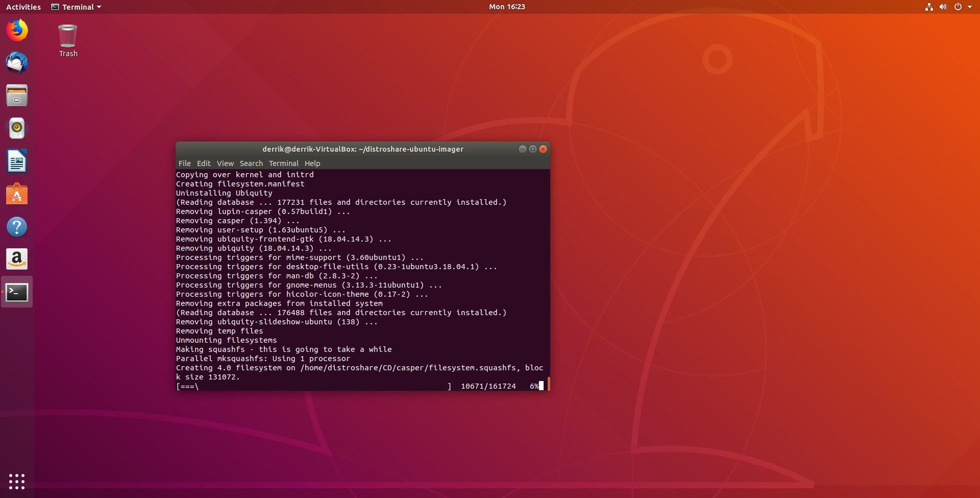Click Activities in the top bar
The height and width of the screenshot is (498, 980).
[x=23, y=7]
